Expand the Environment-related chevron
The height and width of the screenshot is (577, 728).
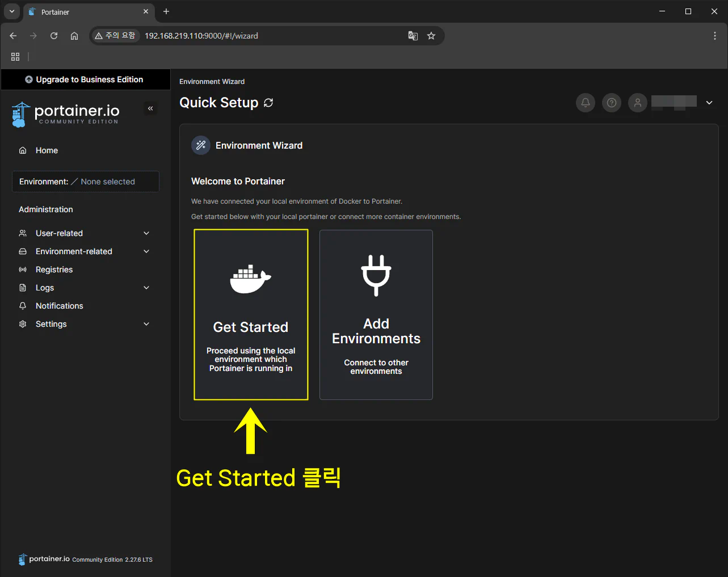(x=146, y=251)
